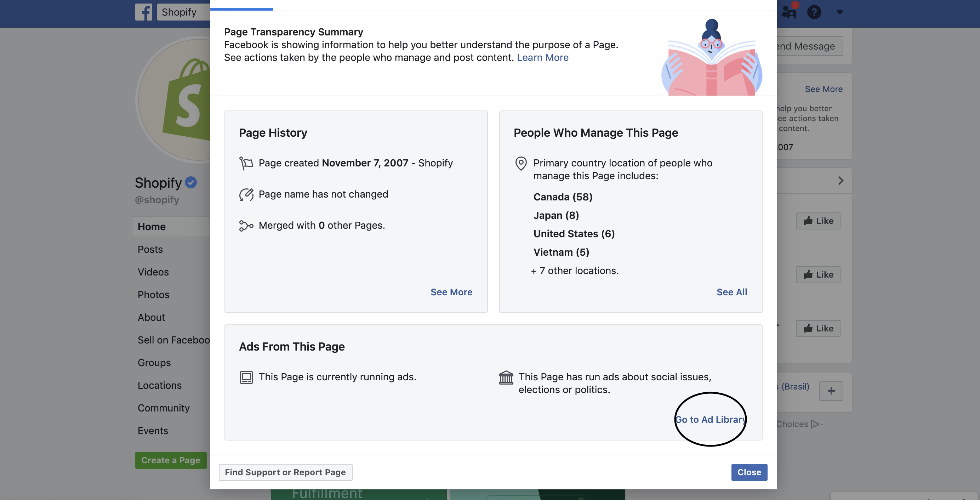
Task: Click 'Page created November 7, 2007' text
Action: click(x=333, y=163)
